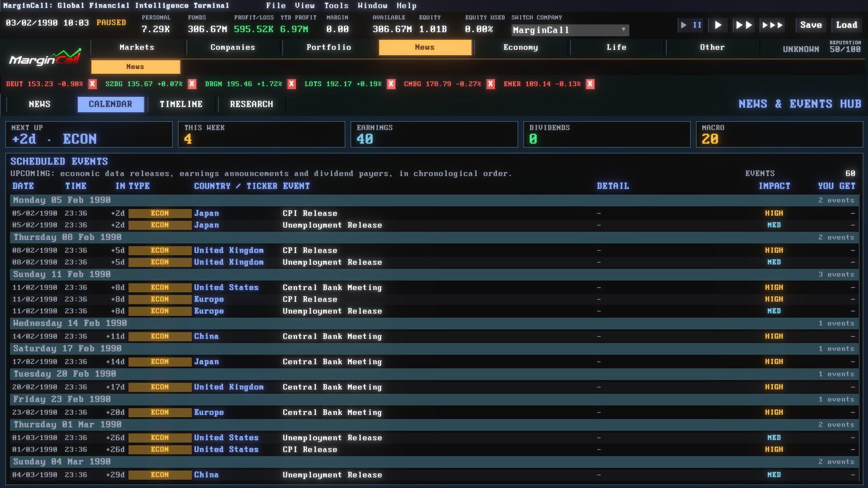The image size is (868, 488).
Task: Open the Research tab
Action: tap(251, 104)
